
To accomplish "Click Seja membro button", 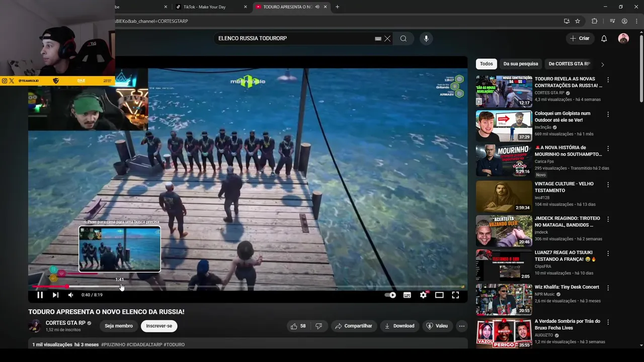I will click(x=119, y=326).
